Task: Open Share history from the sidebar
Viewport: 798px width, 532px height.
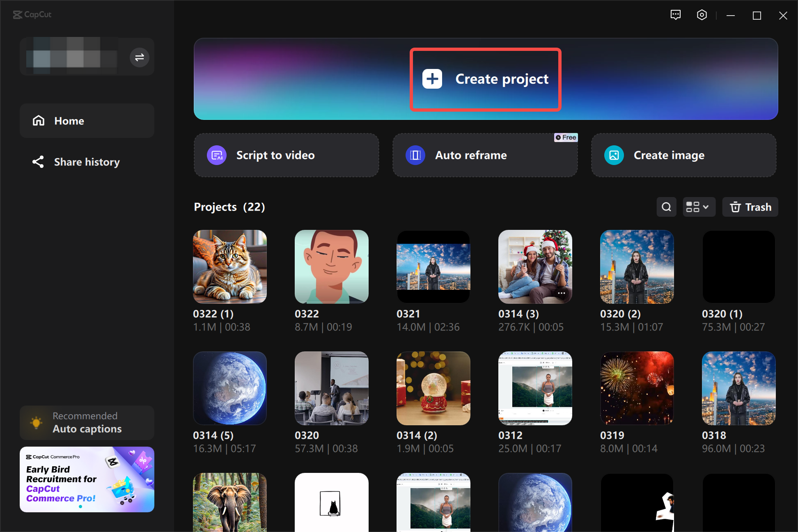Action: pos(87,162)
